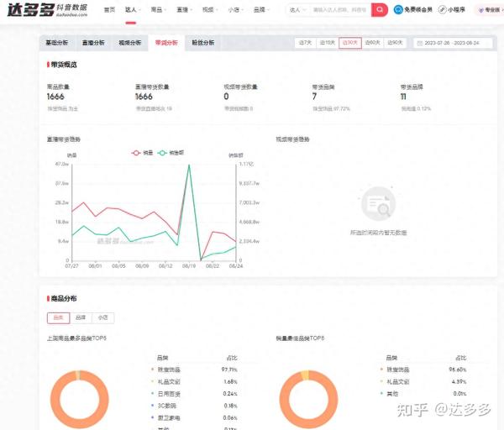Switch to the 直播分析 tab
This screenshot has width=504, height=430.
point(93,43)
